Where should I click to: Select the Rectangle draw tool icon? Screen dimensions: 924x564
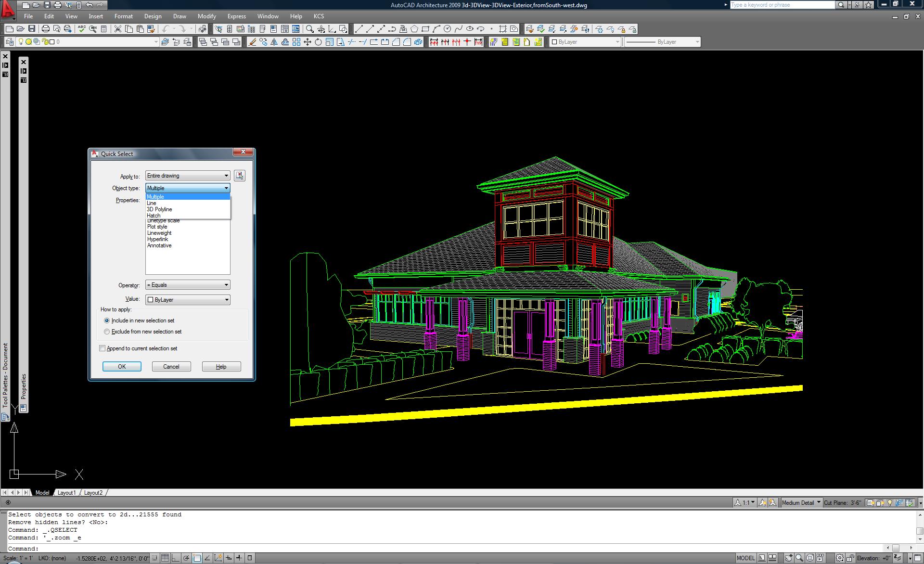pyautogui.click(x=425, y=29)
